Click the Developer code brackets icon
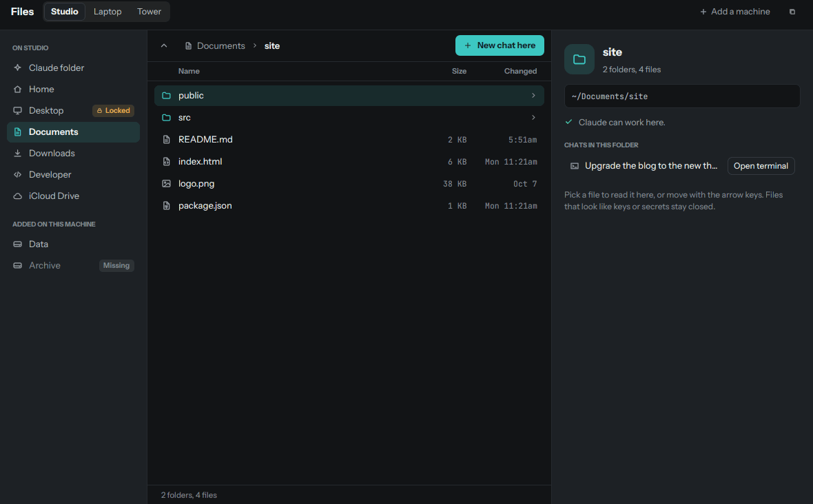Screen dimensions: 813x504 [18, 175]
